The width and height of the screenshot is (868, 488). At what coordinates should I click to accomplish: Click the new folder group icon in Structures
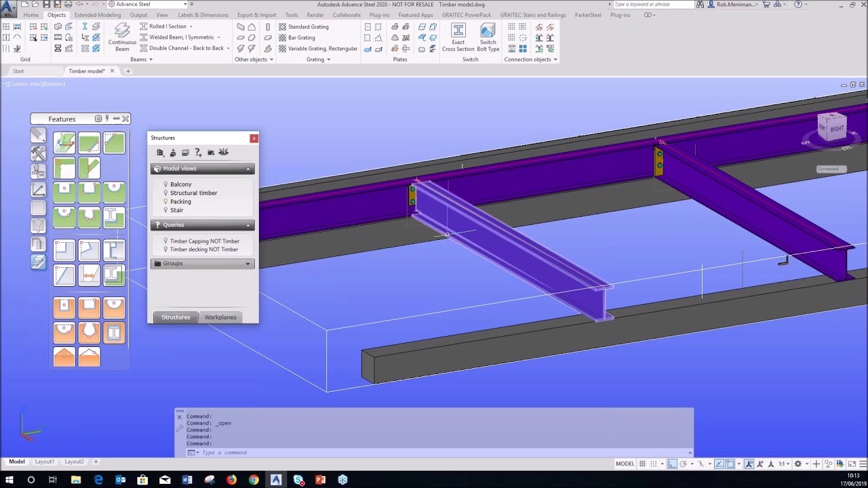(x=211, y=152)
